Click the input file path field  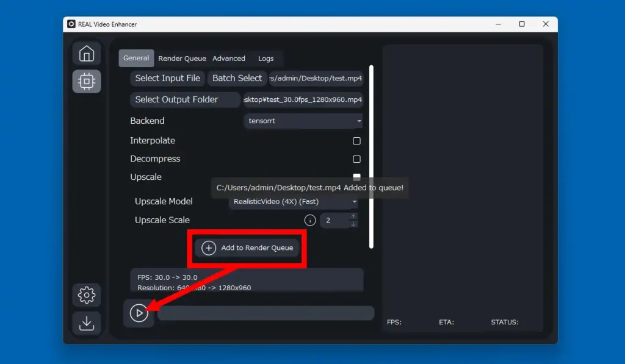316,78
